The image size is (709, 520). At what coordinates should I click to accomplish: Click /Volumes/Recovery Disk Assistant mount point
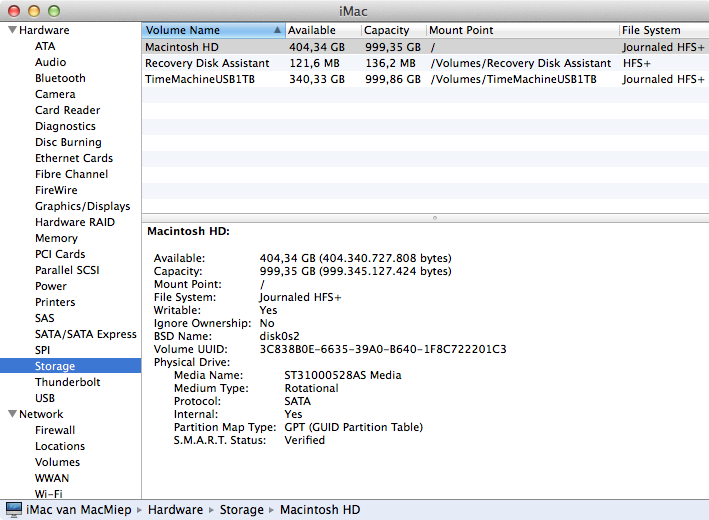coord(520,63)
